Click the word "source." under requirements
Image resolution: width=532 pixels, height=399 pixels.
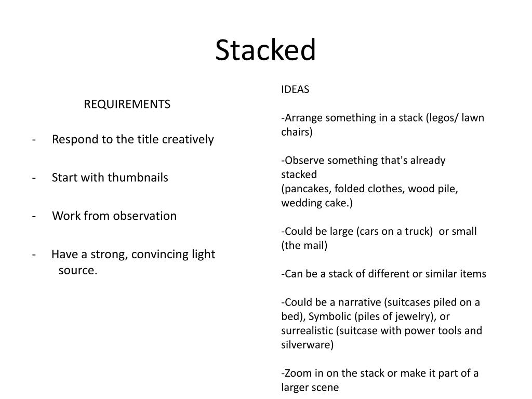pyautogui.click(x=78, y=270)
